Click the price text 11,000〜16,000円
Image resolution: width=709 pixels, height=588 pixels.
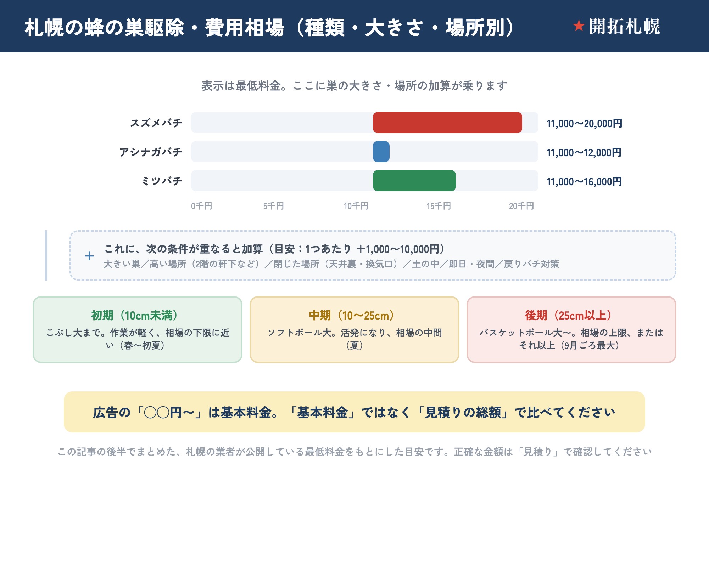pyautogui.click(x=584, y=182)
